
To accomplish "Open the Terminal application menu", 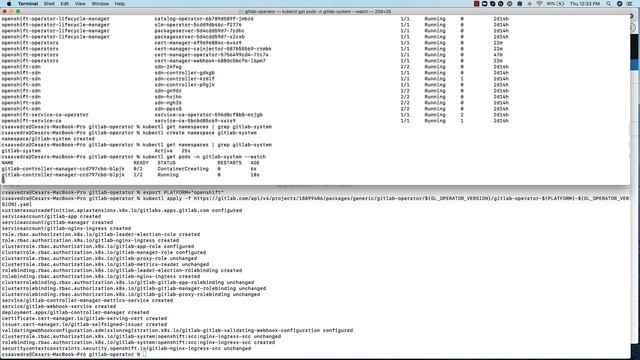I will (28, 4).
